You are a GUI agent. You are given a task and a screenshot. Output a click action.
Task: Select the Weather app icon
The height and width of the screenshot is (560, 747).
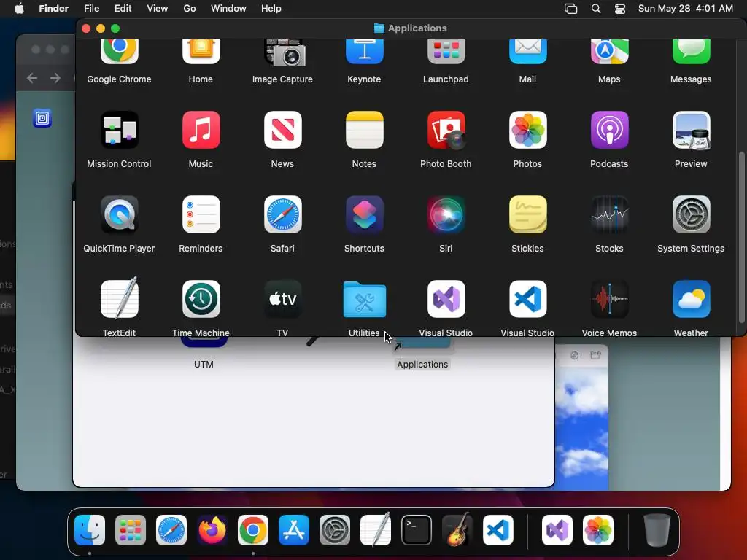point(692,299)
